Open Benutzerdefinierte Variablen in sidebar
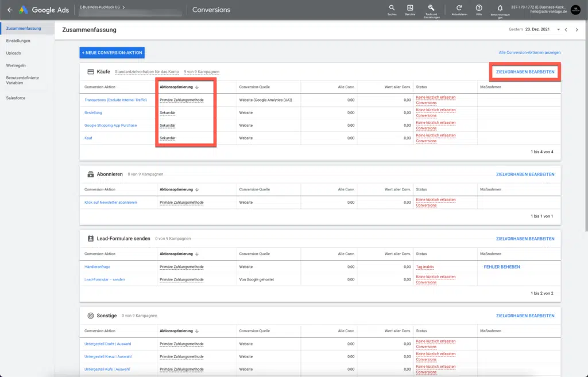The height and width of the screenshot is (377, 588). (22, 80)
